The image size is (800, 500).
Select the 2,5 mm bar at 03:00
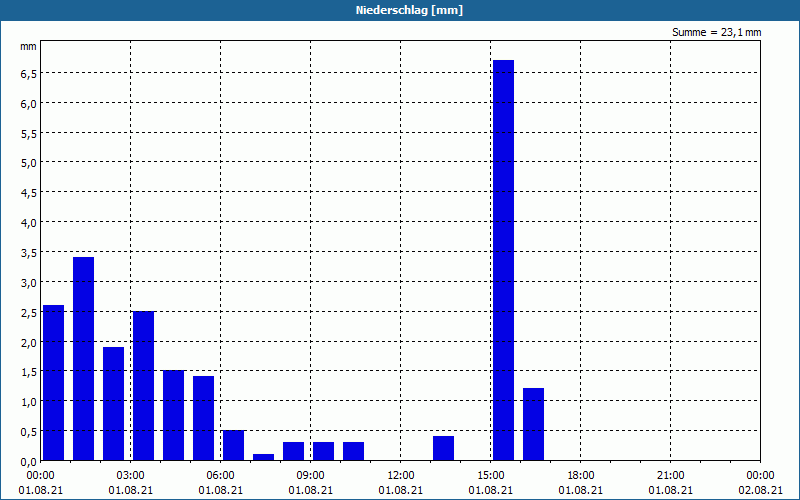[143, 386]
